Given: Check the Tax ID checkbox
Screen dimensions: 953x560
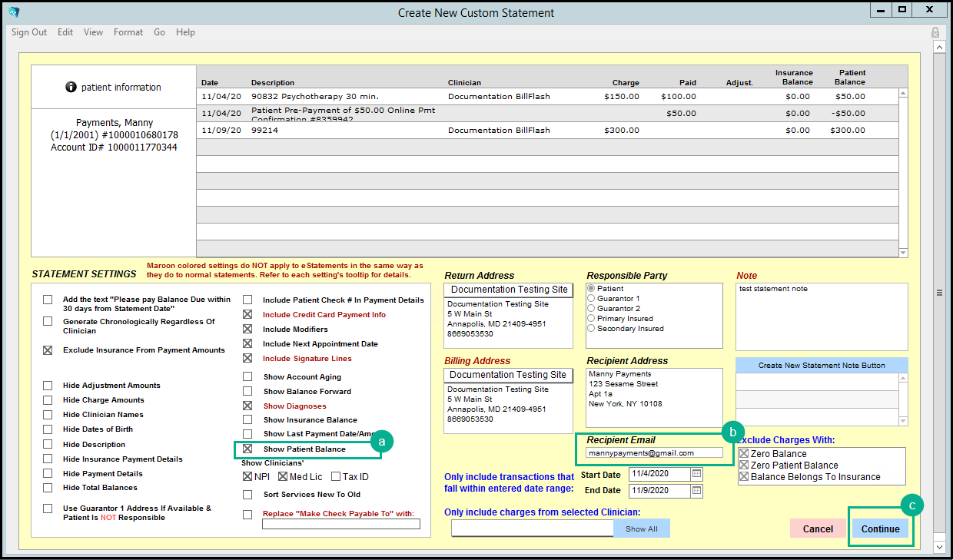Looking at the screenshot, I should (x=336, y=477).
